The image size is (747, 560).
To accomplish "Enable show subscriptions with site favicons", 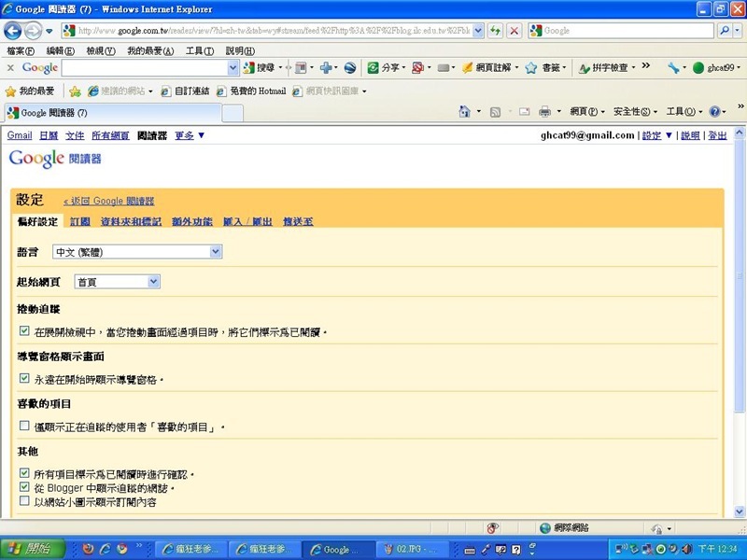I will (24, 500).
